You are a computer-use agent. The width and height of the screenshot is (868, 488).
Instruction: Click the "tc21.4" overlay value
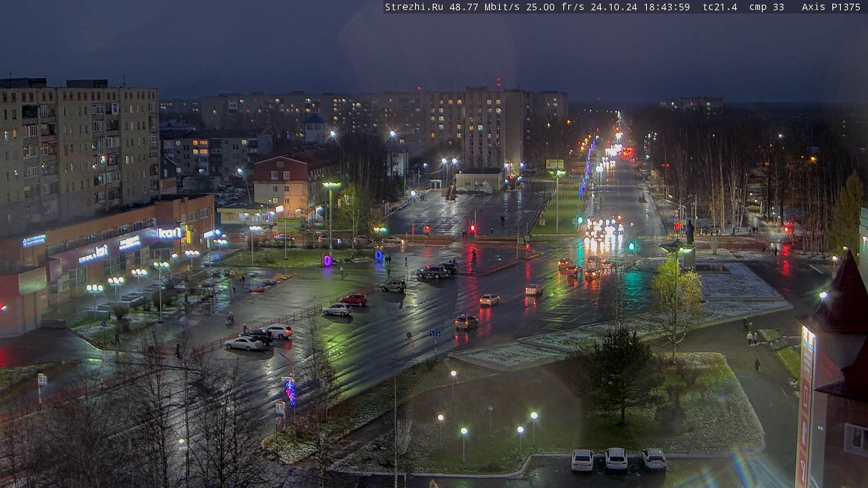pos(720,7)
